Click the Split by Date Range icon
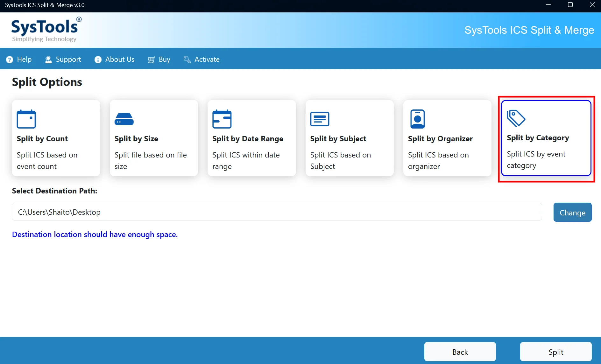 (x=222, y=119)
